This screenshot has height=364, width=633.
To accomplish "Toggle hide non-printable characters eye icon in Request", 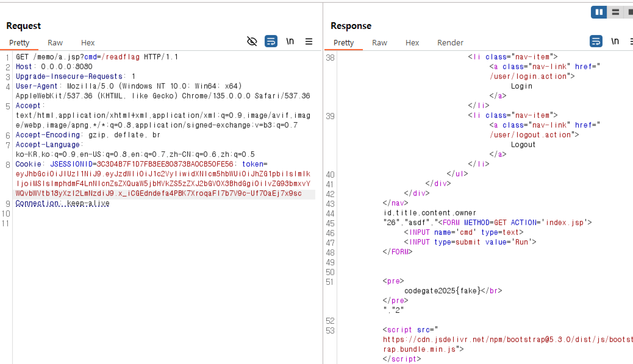I will (252, 41).
